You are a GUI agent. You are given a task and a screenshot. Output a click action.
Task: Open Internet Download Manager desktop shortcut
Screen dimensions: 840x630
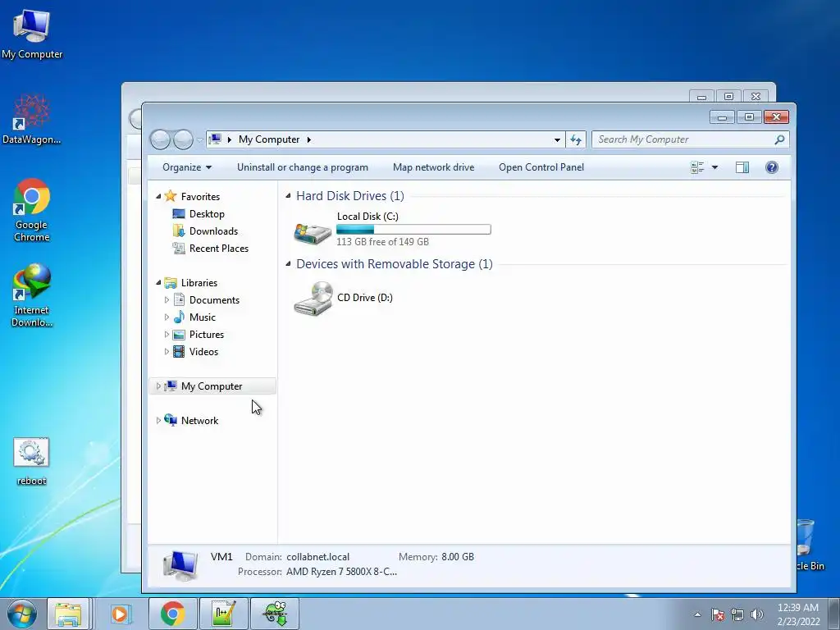32,294
